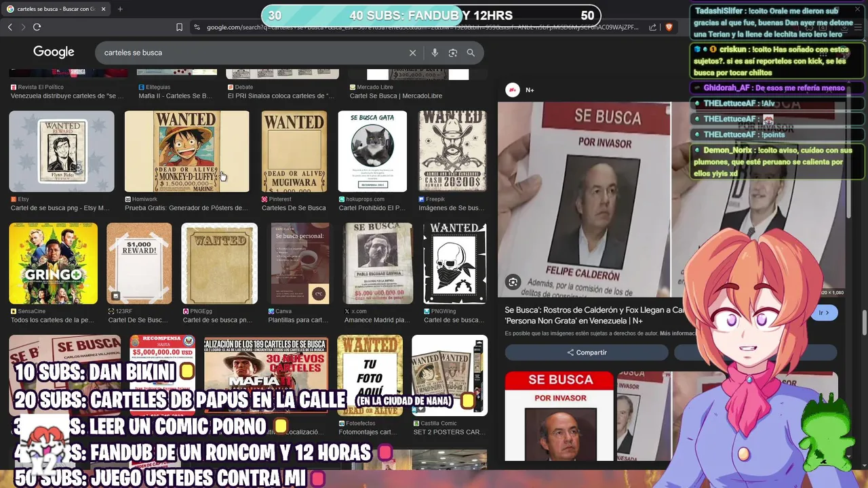Open the Castilla Comic set of posters
Viewport: 868px width, 488px height.
point(449,375)
